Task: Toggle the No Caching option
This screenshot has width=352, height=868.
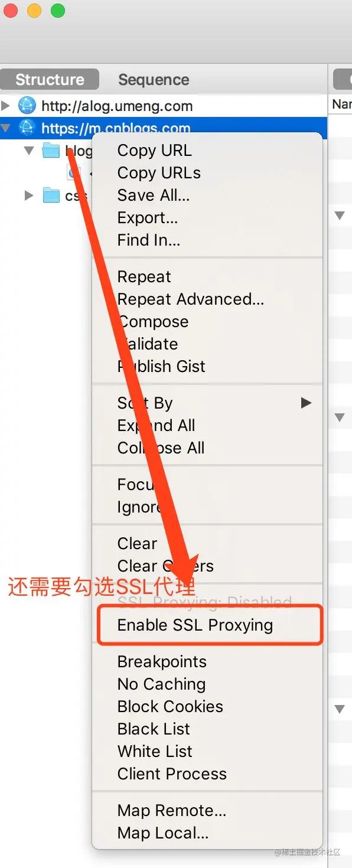Action: (x=162, y=684)
